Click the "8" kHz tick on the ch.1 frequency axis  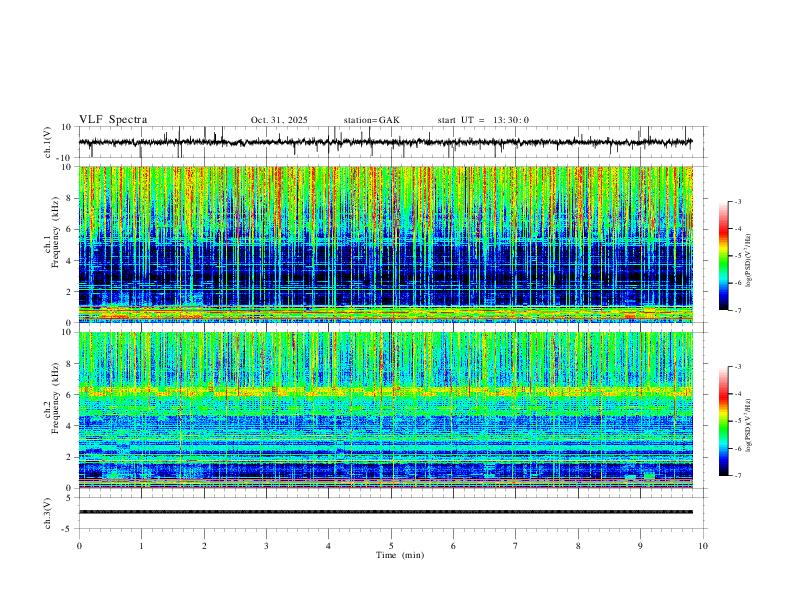click(x=70, y=198)
